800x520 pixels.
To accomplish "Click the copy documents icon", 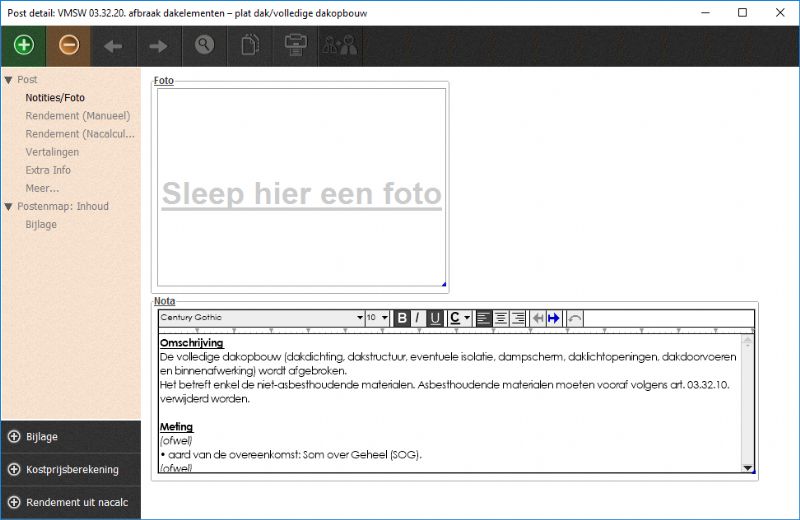I will point(249,45).
